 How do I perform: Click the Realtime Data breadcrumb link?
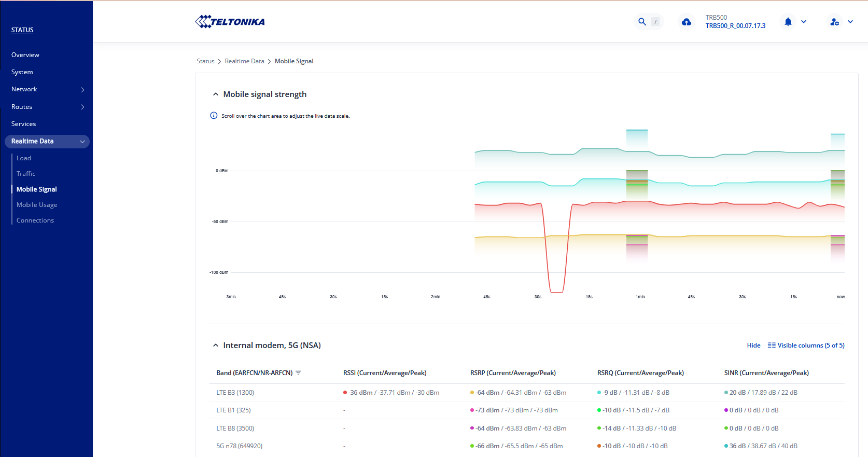tap(244, 61)
